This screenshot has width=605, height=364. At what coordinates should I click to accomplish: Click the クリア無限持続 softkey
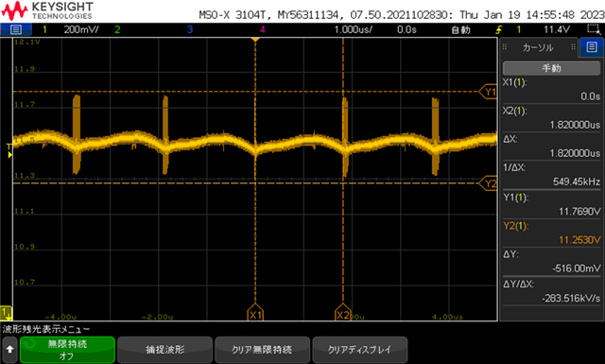coord(262,349)
